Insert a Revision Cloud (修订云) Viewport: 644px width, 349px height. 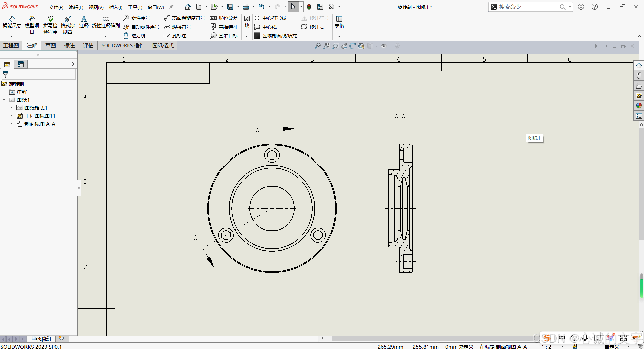[x=313, y=27]
